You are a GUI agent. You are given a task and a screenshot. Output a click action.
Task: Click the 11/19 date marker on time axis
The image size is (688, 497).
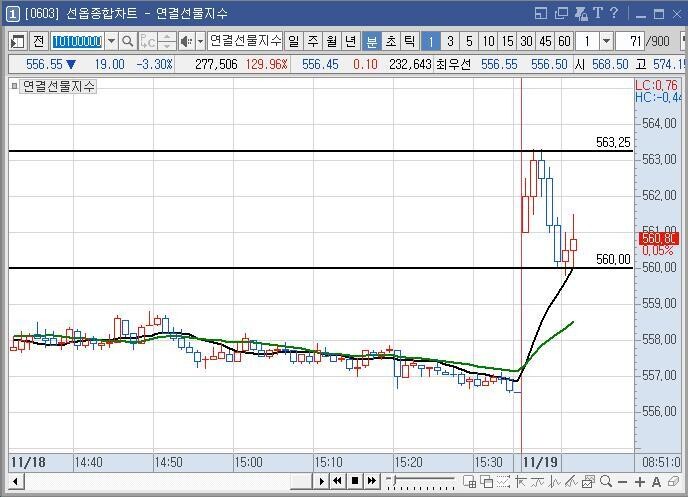540,462
